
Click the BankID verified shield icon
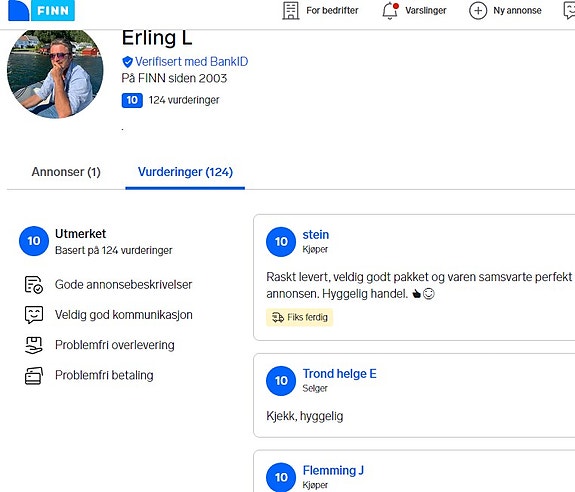point(127,62)
